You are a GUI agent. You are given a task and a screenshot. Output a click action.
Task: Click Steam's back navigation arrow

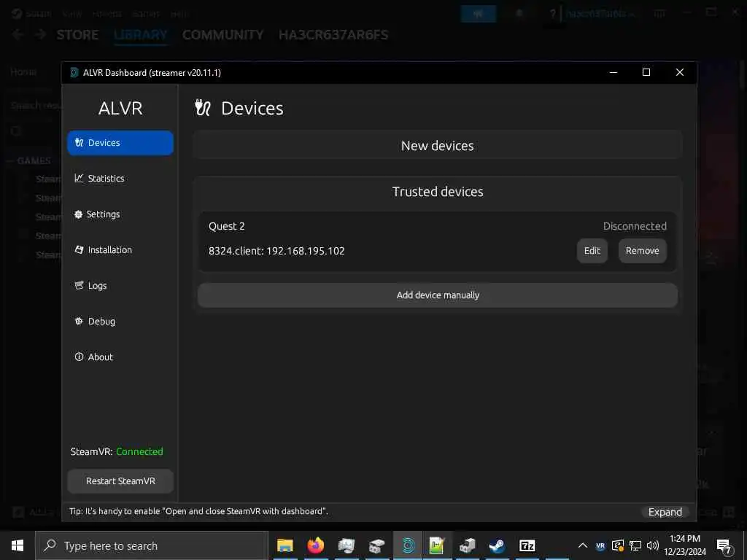point(18,34)
